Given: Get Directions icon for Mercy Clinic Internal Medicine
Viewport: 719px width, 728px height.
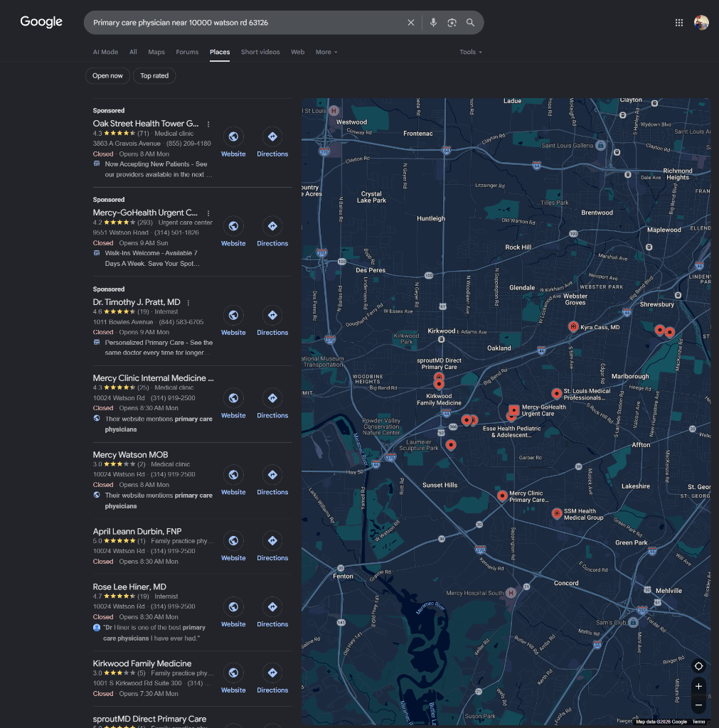Looking at the screenshot, I should click(x=272, y=398).
